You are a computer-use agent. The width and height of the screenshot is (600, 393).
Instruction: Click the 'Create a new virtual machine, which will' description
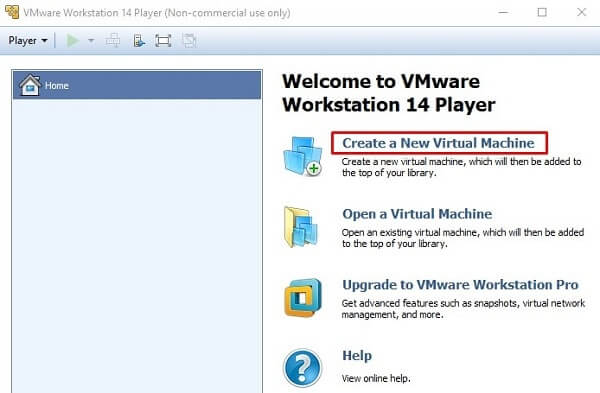(461, 167)
